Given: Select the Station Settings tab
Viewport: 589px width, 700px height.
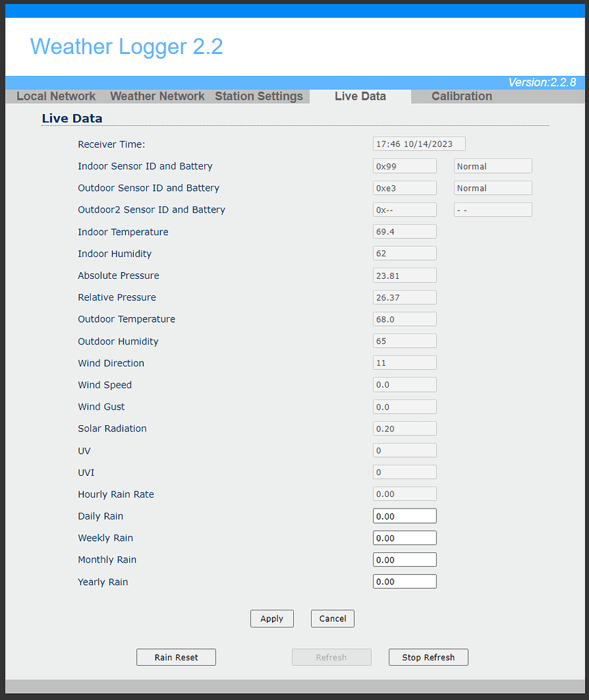Looking at the screenshot, I should pos(258,96).
